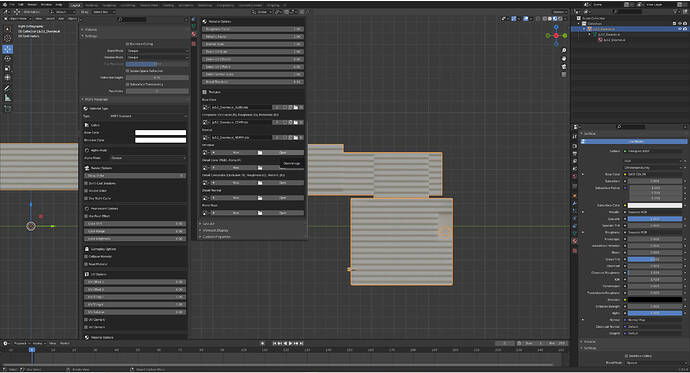Image resolution: width=690 pixels, height=373 pixels.
Task: Jump to the timeline start frame
Action: (x=275, y=343)
